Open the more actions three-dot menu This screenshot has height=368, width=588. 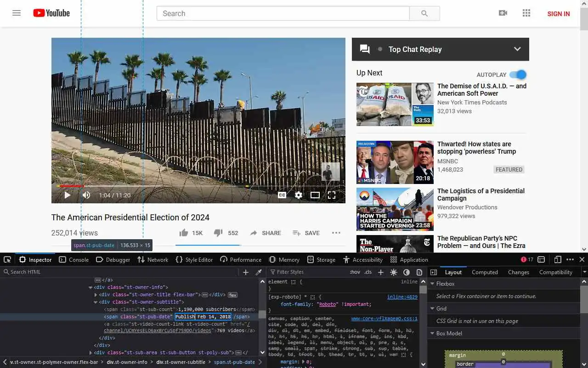tap(336, 233)
